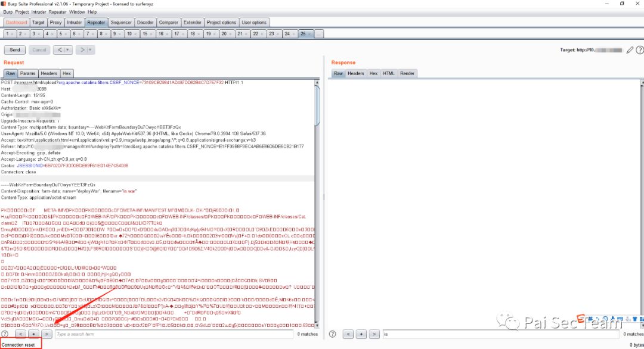Click the Connection: close header line
This screenshot has height=349, width=644.
tap(18, 172)
